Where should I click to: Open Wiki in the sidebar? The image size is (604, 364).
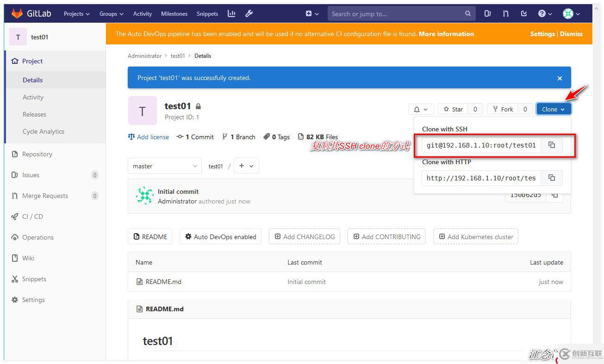(55, 258)
